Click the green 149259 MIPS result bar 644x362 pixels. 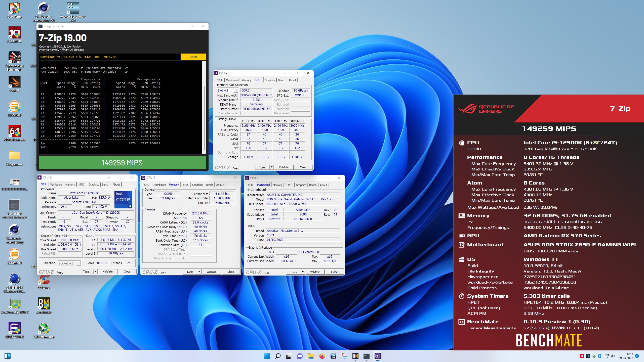[122, 163]
